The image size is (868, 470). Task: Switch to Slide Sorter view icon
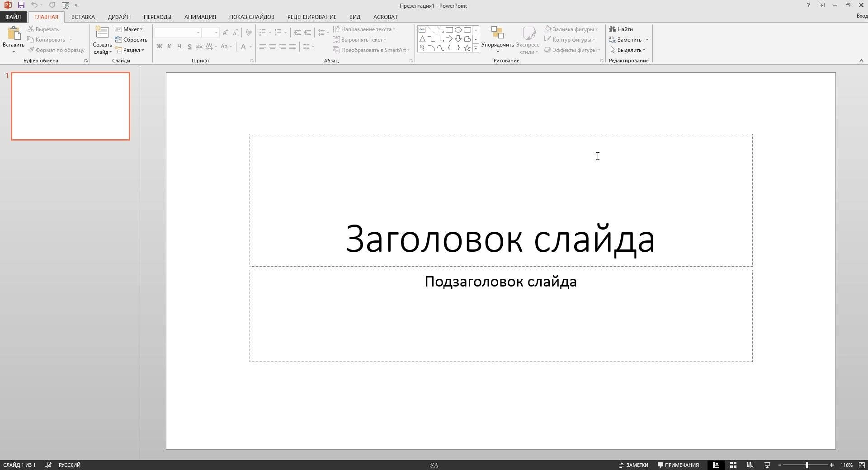[733, 465]
